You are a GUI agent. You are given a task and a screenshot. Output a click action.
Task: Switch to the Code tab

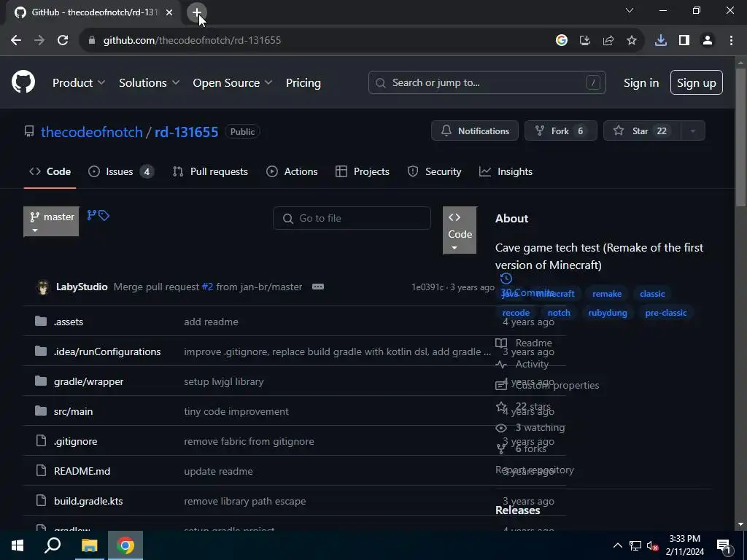[x=50, y=171]
